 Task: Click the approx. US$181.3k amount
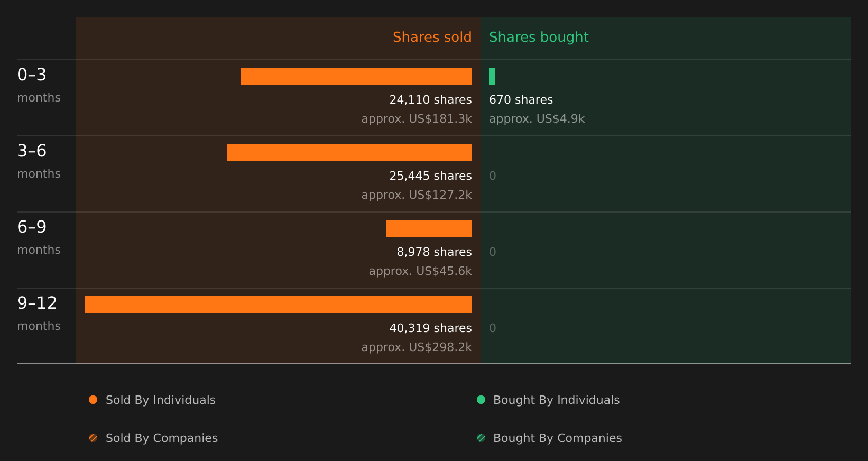(417, 118)
